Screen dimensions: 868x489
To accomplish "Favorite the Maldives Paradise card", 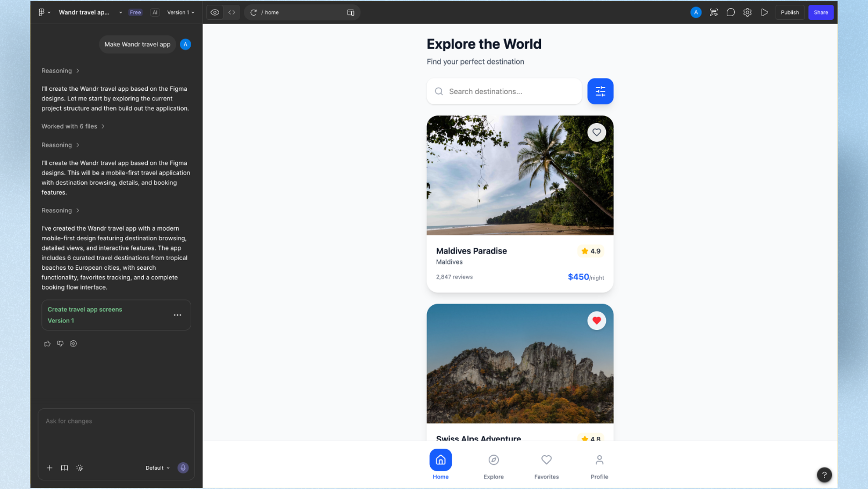I will click(597, 132).
